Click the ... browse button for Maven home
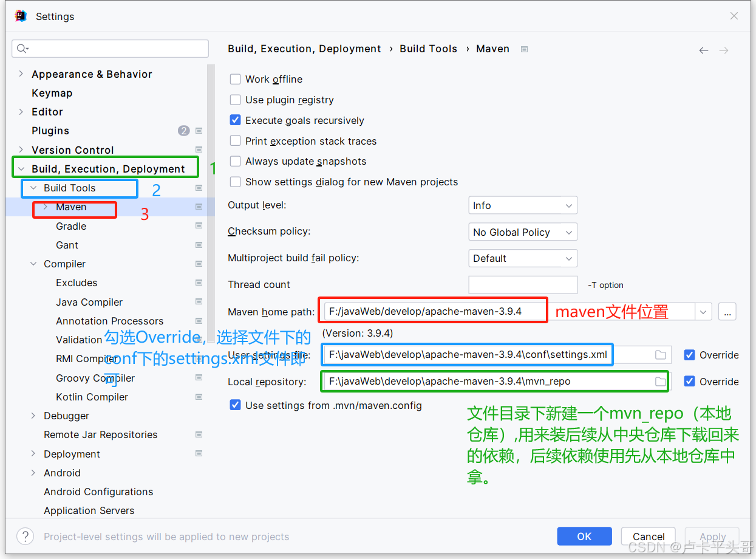The width and height of the screenshot is (756, 559). pos(727,312)
